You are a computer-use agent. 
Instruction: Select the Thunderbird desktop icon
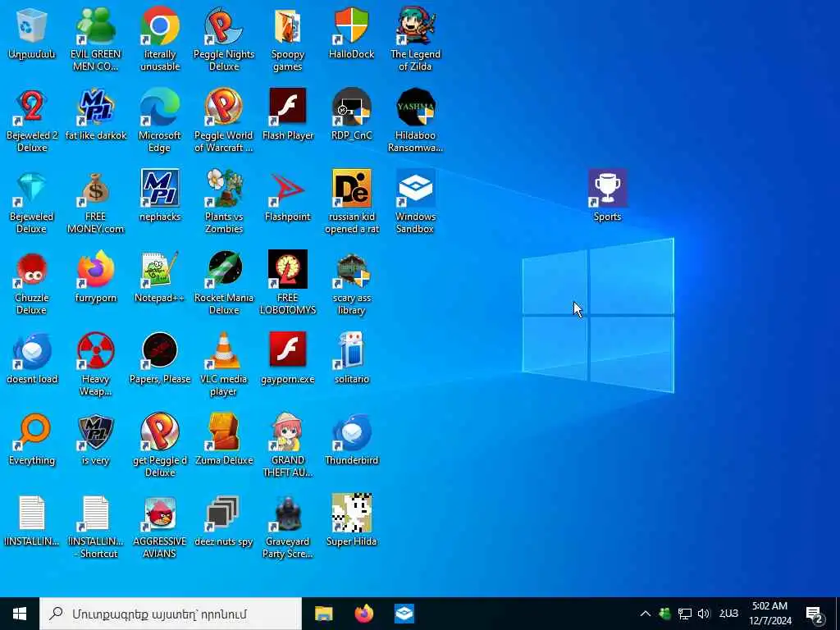click(351, 440)
